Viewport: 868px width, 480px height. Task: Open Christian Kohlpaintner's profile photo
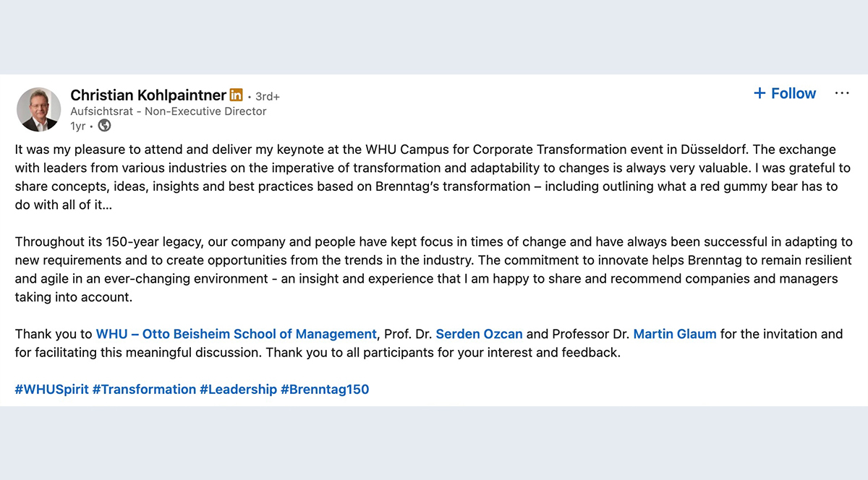[39, 110]
